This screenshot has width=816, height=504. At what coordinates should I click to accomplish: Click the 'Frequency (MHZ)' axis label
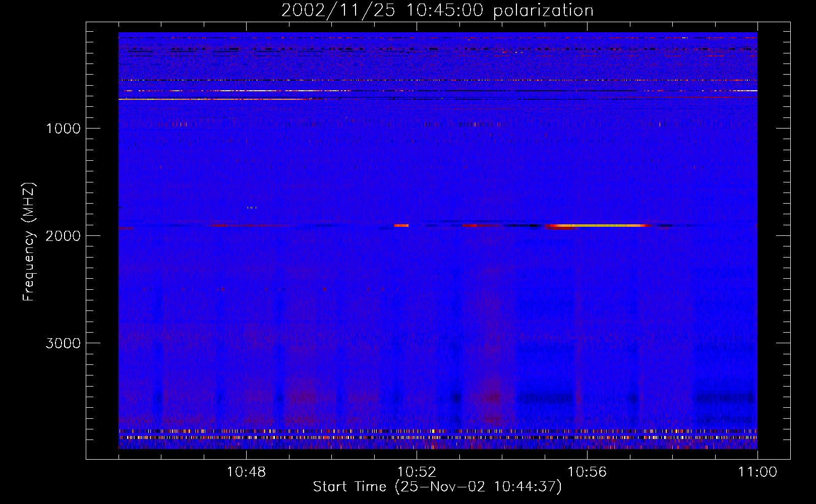pos(29,242)
